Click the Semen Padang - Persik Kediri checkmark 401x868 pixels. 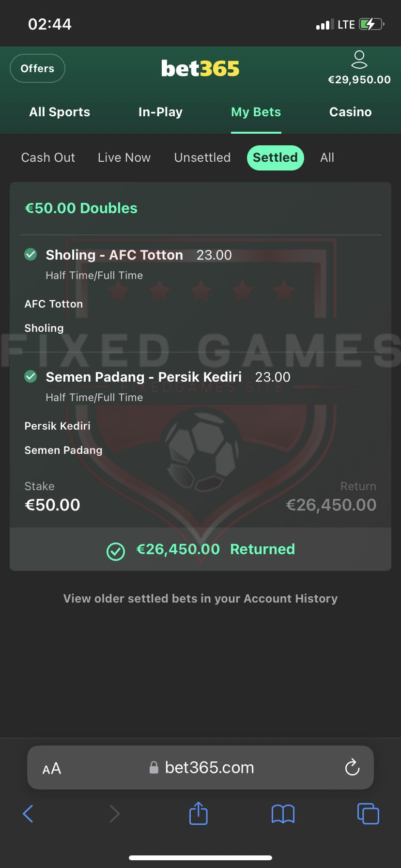[31, 376]
